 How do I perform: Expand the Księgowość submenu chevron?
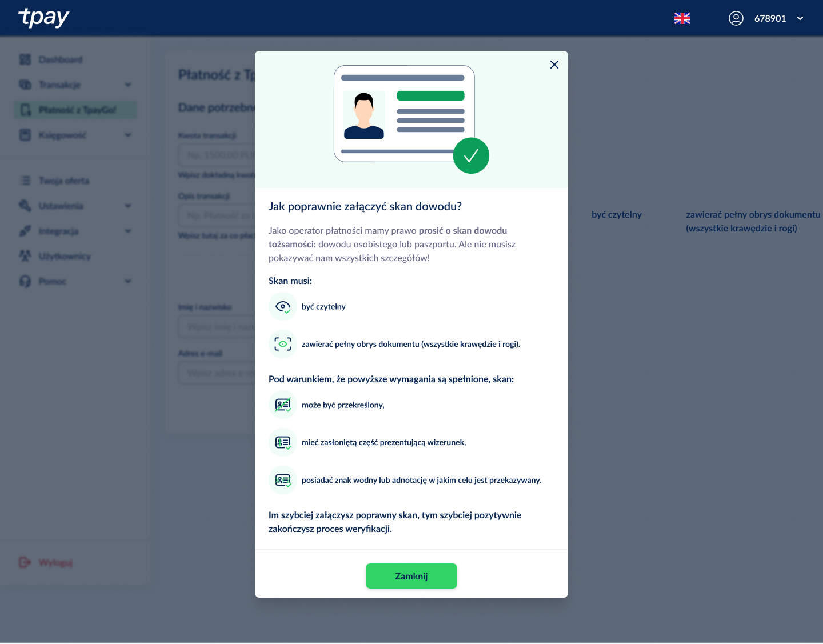pyautogui.click(x=128, y=135)
